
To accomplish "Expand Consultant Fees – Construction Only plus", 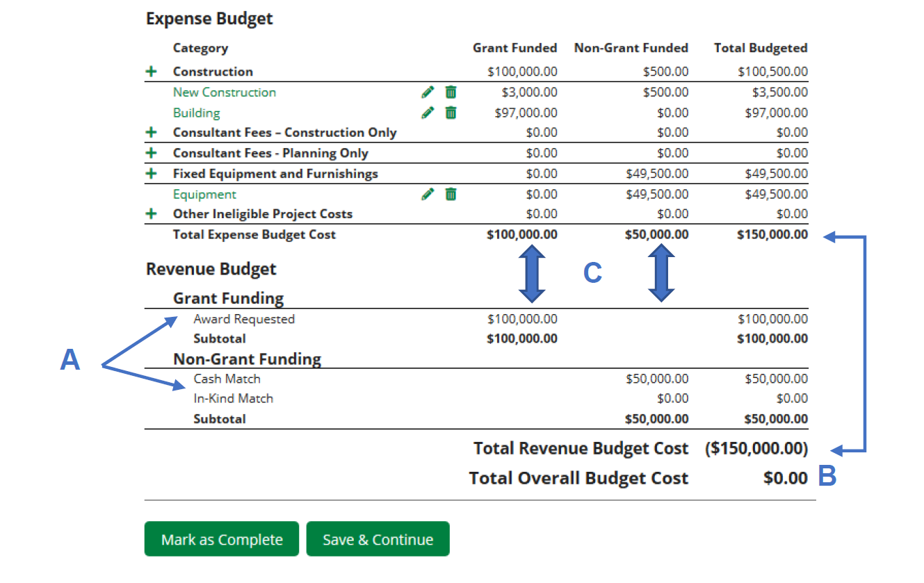I will (x=152, y=133).
